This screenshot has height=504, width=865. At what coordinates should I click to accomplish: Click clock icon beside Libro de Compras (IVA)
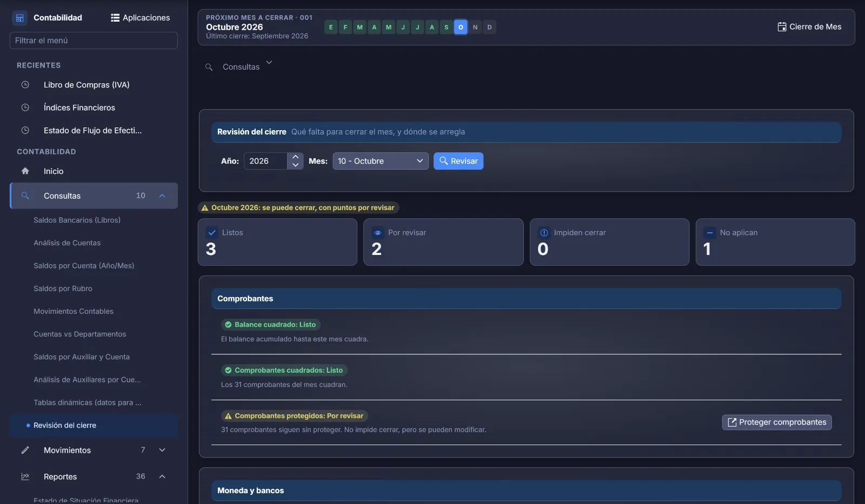tap(25, 85)
